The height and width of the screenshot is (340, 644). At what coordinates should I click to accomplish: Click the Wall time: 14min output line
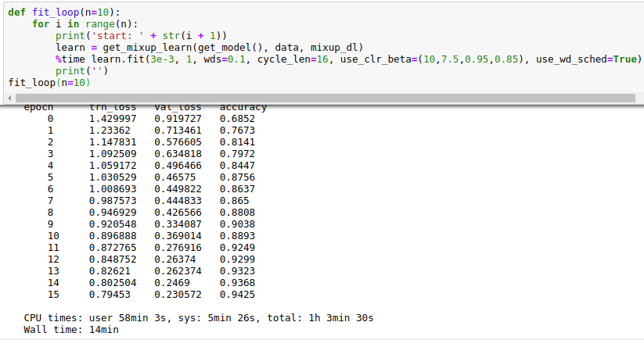point(72,330)
